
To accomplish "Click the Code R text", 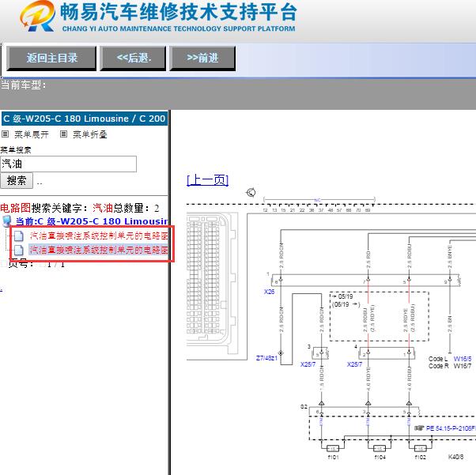I will (x=439, y=366).
